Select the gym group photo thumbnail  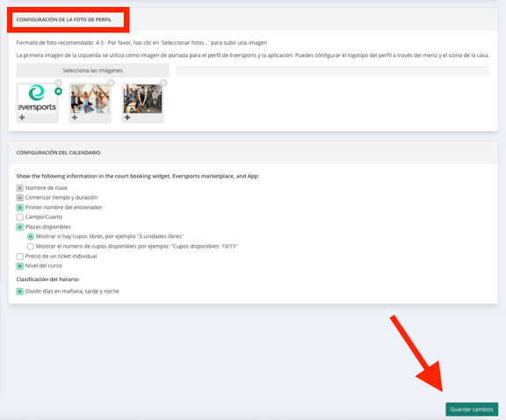(x=142, y=98)
